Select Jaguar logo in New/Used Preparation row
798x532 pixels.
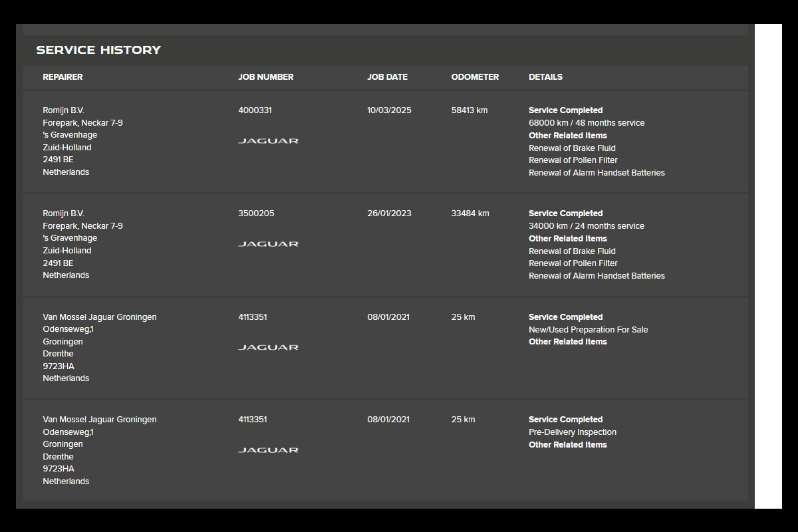pos(268,347)
